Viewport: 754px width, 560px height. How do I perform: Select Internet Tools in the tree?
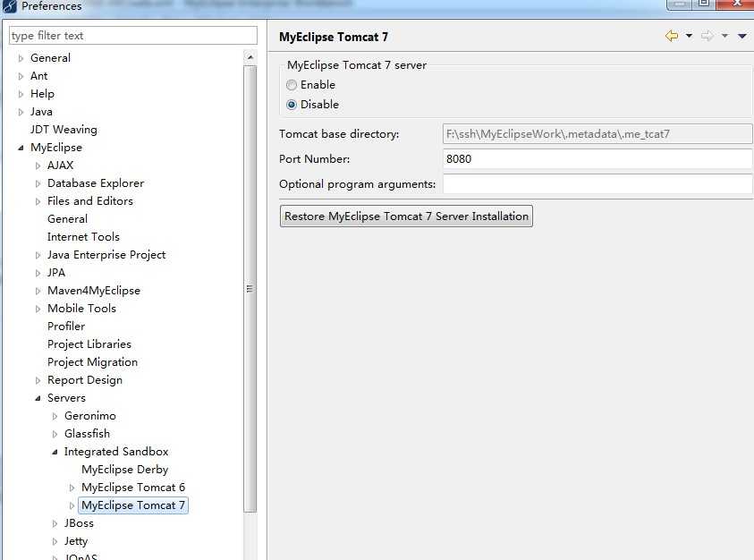[83, 237]
